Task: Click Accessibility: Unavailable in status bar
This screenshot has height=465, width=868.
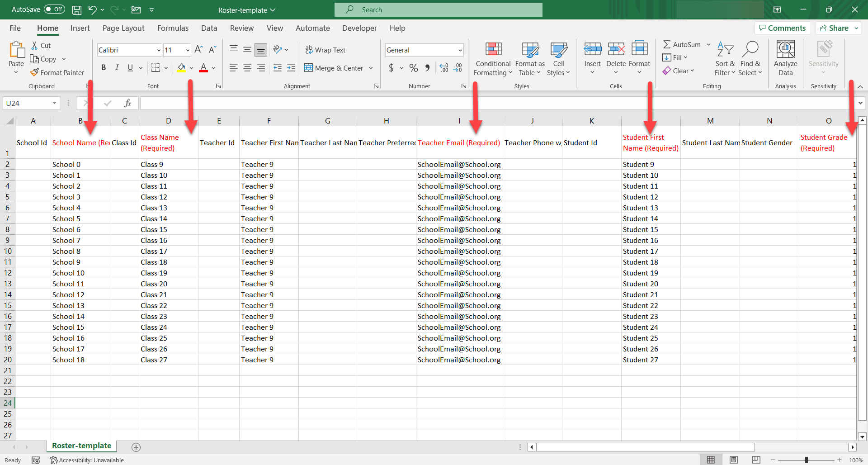Action: [86, 460]
